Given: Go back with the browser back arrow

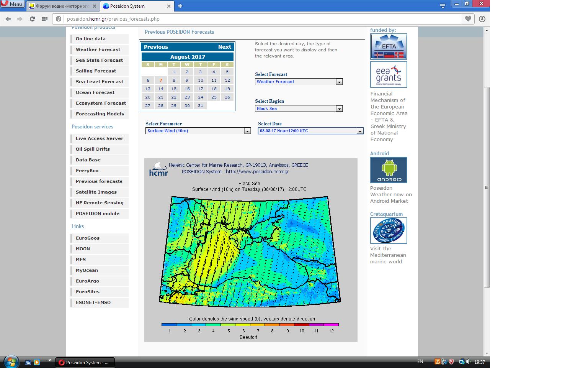Looking at the screenshot, I should (8, 19).
